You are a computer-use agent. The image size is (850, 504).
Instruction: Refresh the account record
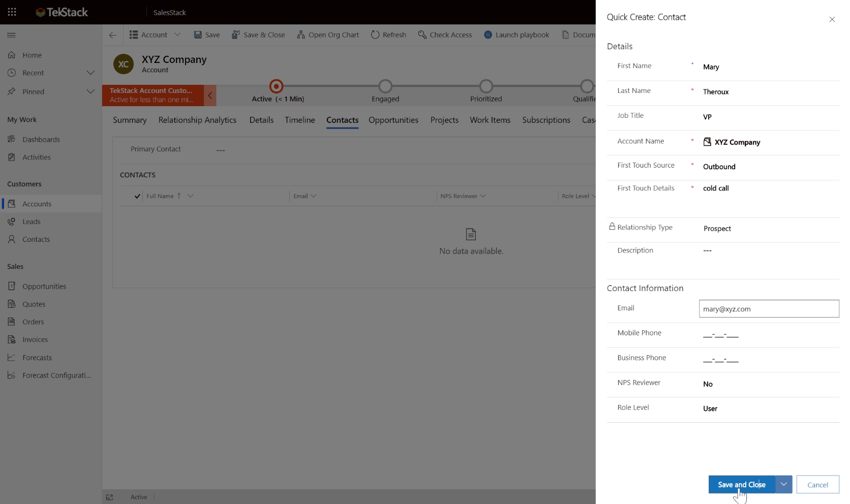(x=388, y=35)
